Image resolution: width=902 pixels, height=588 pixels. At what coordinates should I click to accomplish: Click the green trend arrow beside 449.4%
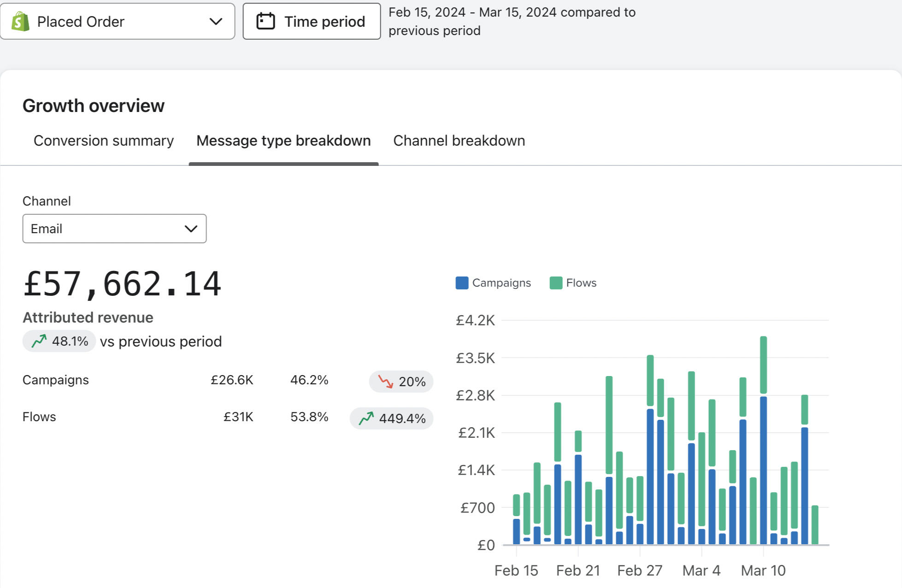coord(366,418)
